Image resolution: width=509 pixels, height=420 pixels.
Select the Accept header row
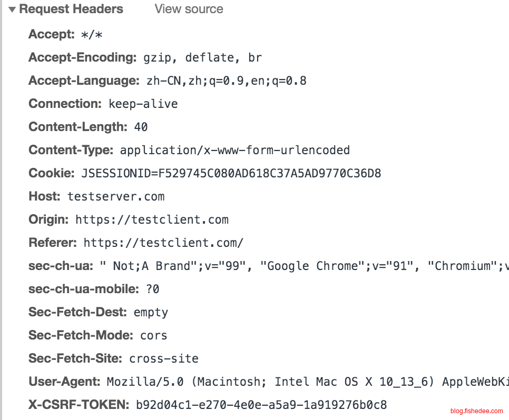tap(66, 35)
